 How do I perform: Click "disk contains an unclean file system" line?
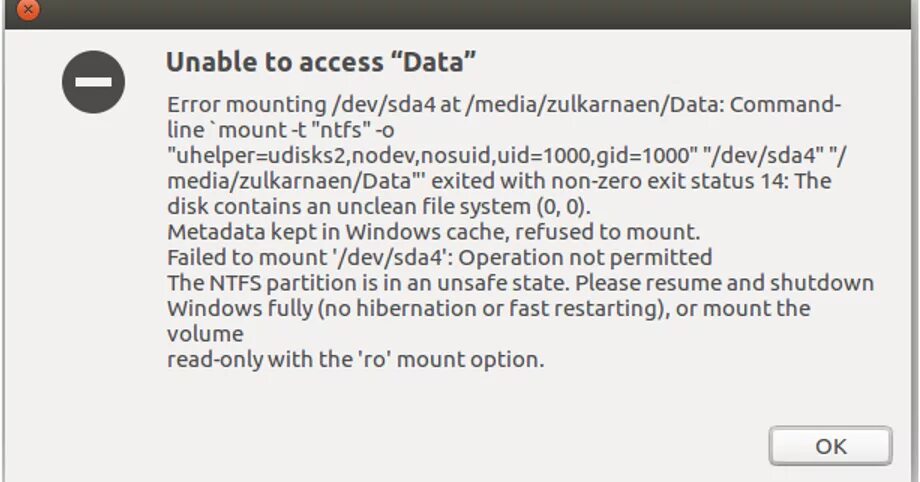click(x=379, y=207)
